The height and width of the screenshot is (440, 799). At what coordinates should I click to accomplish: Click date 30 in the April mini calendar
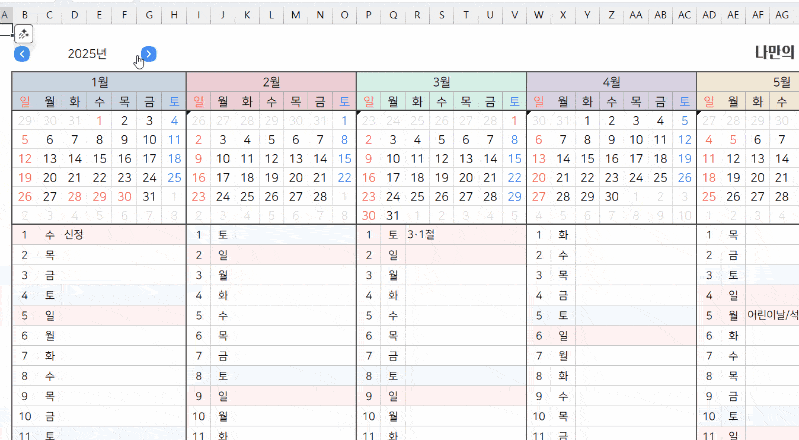coord(611,196)
